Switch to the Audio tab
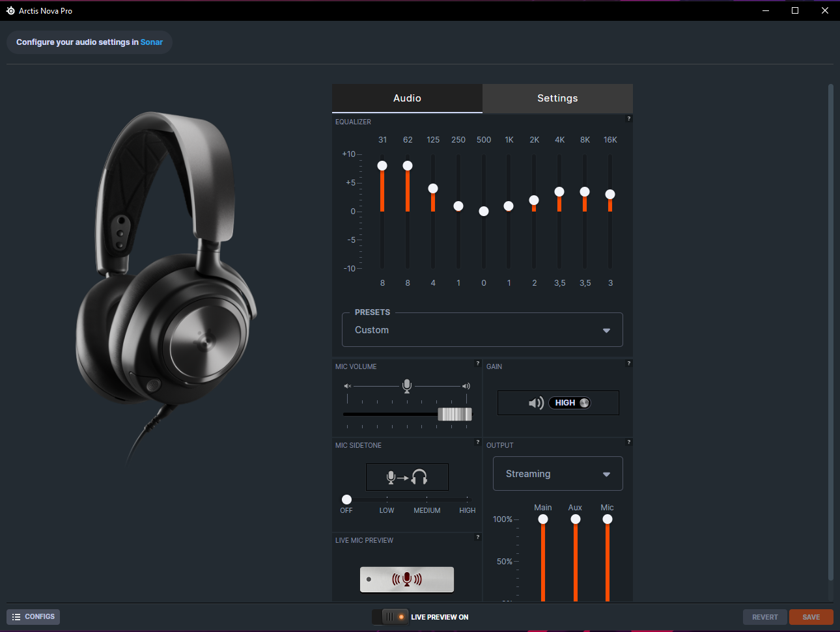The image size is (840, 632). coord(407,98)
